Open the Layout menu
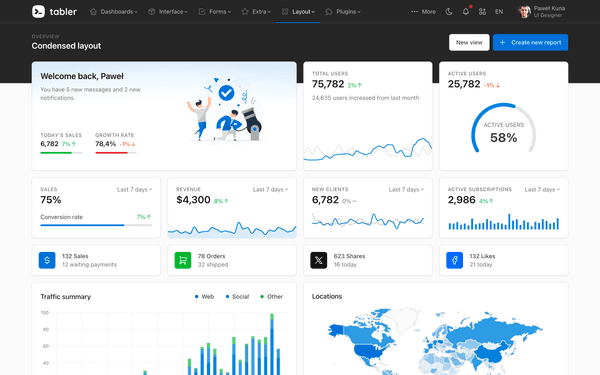The image size is (600, 375). tap(298, 12)
